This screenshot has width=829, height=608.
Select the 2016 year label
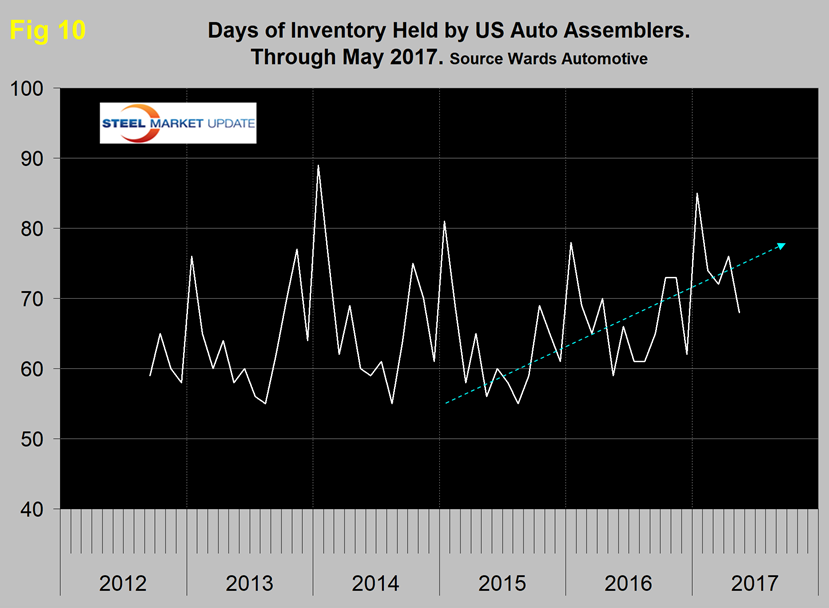[x=627, y=582]
